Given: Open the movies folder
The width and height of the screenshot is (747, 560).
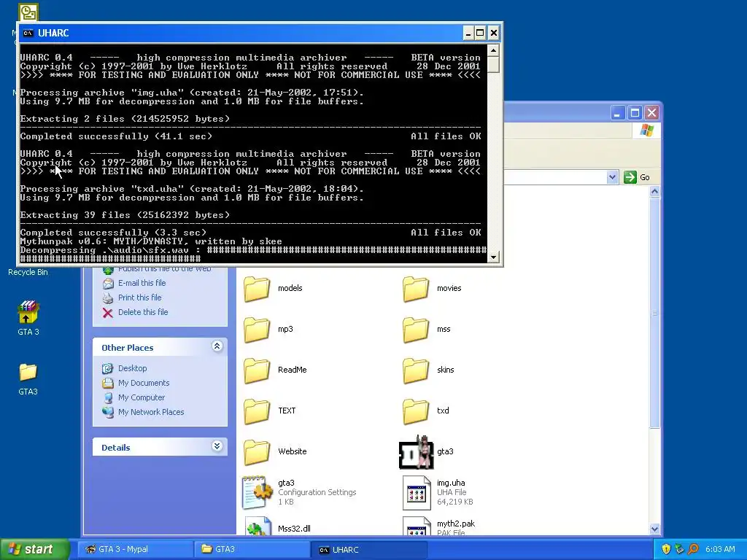Looking at the screenshot, I should click(415, 289).
